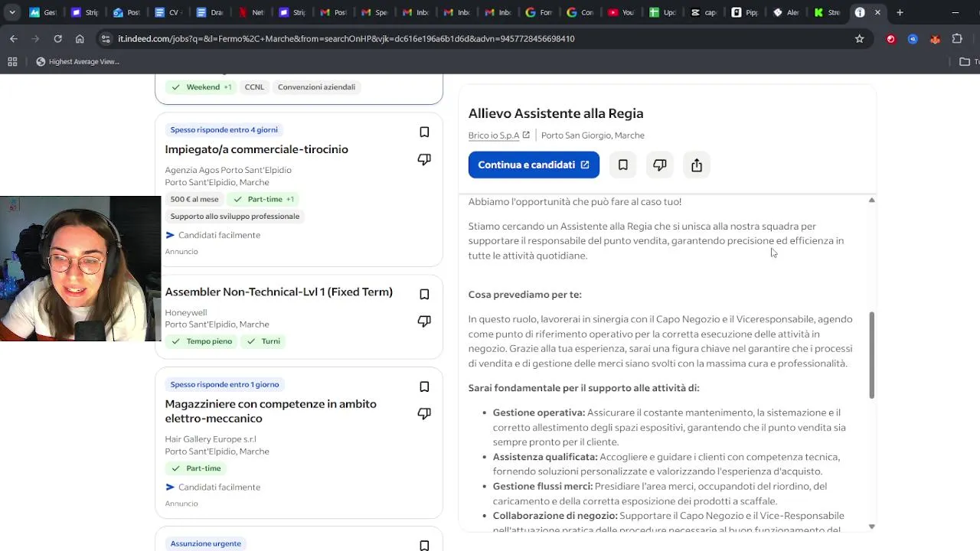The width and height of the screenshot is (980, 551).
Task: Switch to the Stre tab
Action: [827, 12]
